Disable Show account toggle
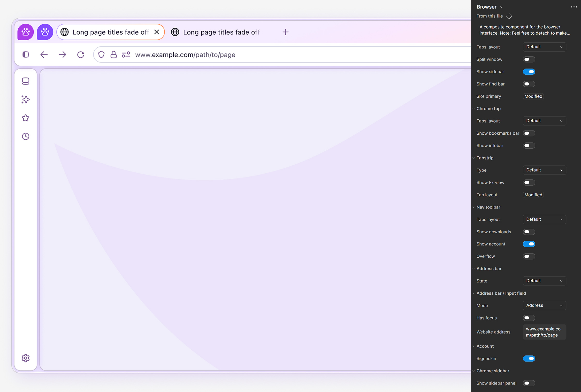The height and width of the screenshot is (392, 581). (x=529, y=244)
